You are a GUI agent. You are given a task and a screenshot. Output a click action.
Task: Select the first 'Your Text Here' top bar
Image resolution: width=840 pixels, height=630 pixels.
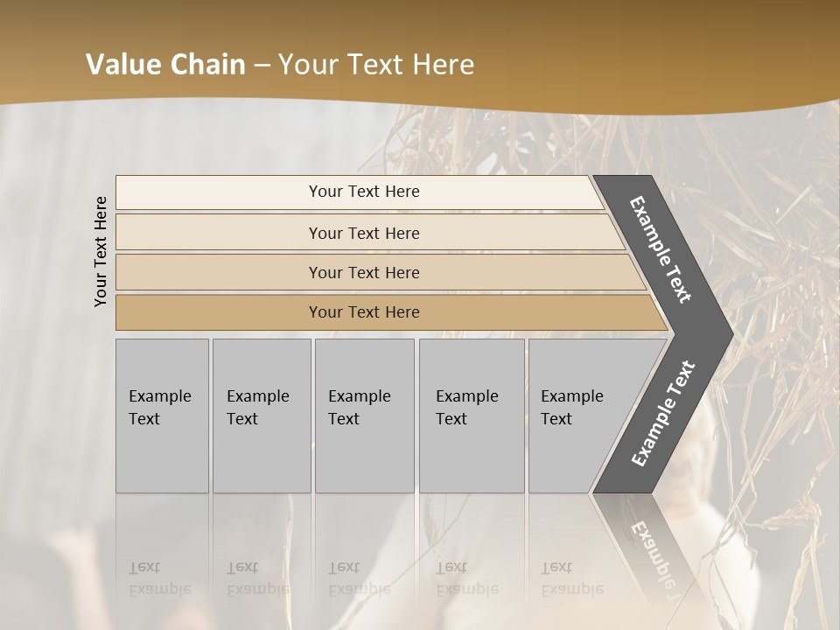click(x=363, y=192)
